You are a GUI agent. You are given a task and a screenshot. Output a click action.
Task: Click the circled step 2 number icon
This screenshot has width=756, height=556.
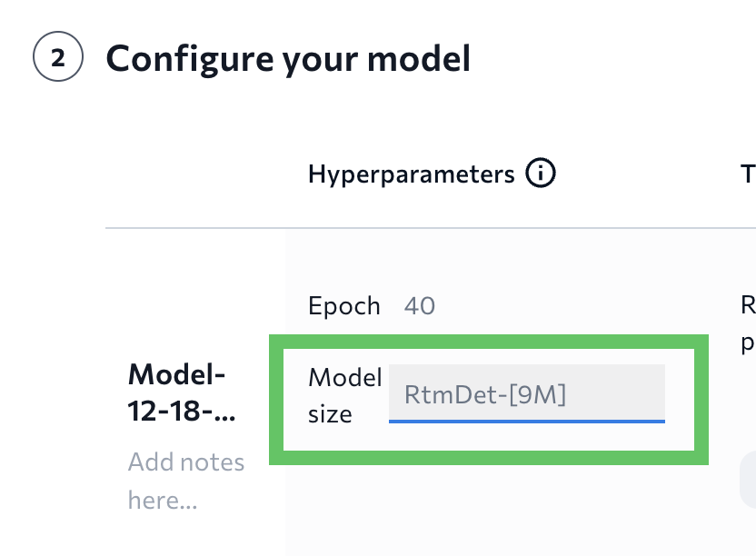point(58,59)
